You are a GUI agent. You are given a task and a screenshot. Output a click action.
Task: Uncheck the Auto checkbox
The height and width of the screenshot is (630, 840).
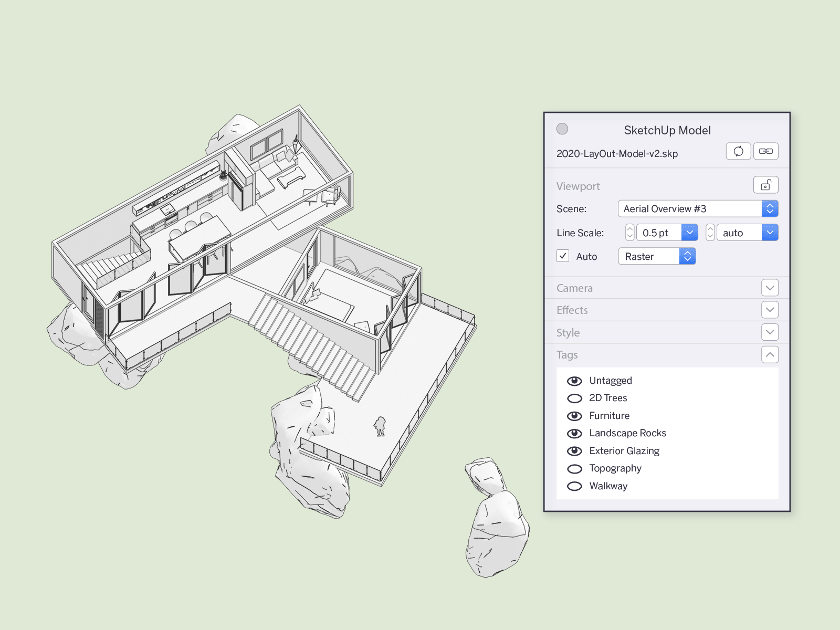coord(563,256)
